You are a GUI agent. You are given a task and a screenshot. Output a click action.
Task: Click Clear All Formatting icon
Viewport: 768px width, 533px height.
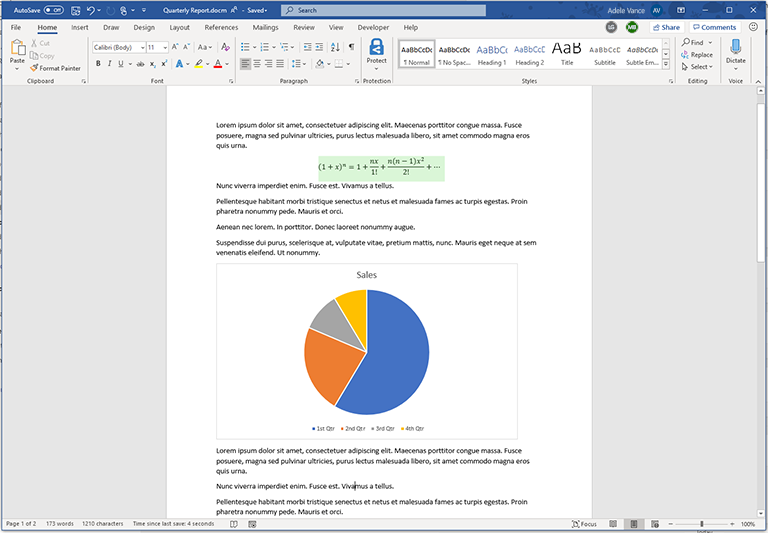(x=225, y=47)
